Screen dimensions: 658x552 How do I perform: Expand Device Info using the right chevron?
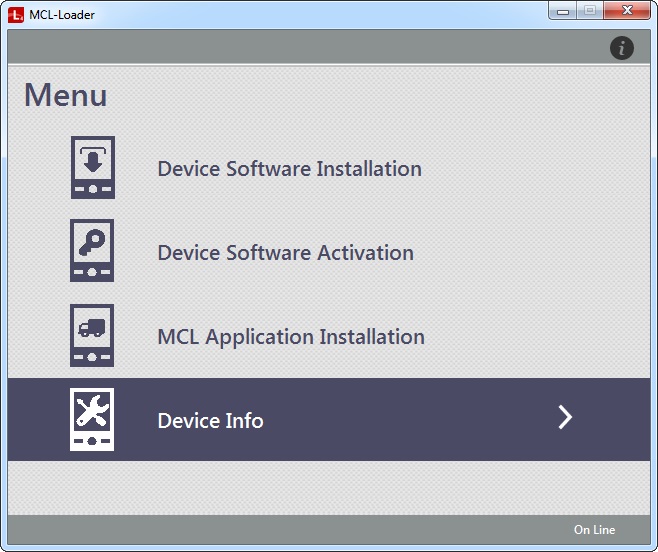(x=565, y=418)
